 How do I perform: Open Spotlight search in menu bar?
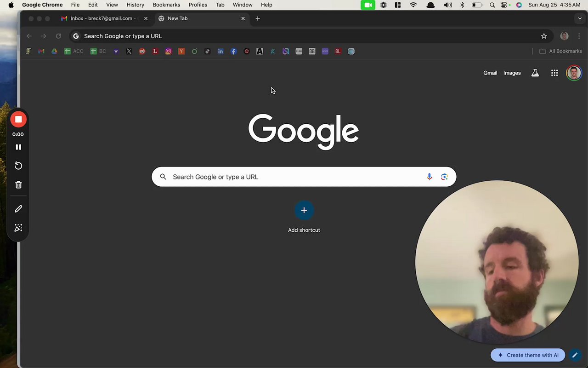pyautogui.click(x=492, y=5)
